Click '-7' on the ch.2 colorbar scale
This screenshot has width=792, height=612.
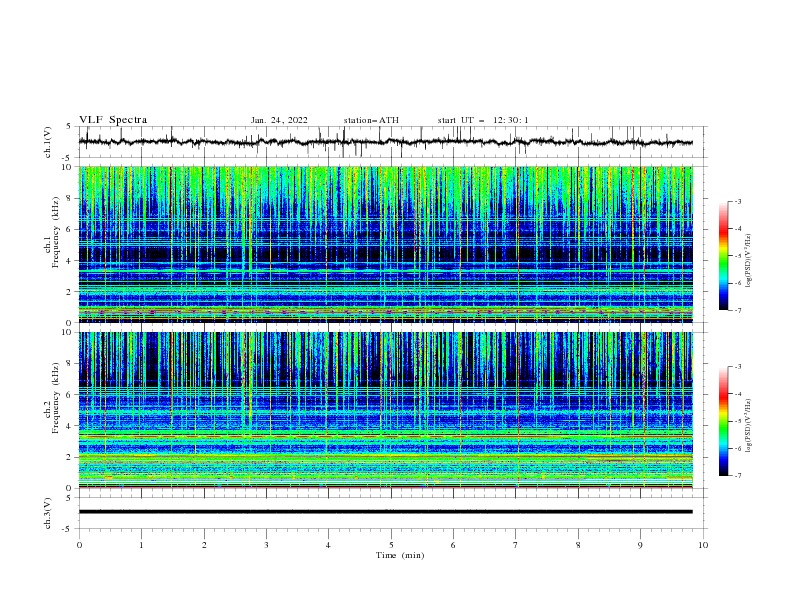click(x=737, y=476)
